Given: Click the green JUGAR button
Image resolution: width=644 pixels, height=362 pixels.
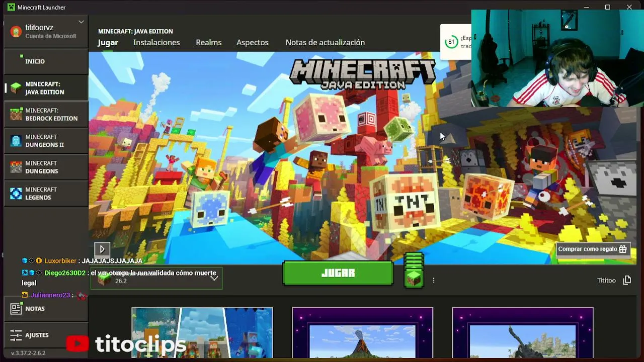Looking at the screenshot, I should click(x=338, y=274).
